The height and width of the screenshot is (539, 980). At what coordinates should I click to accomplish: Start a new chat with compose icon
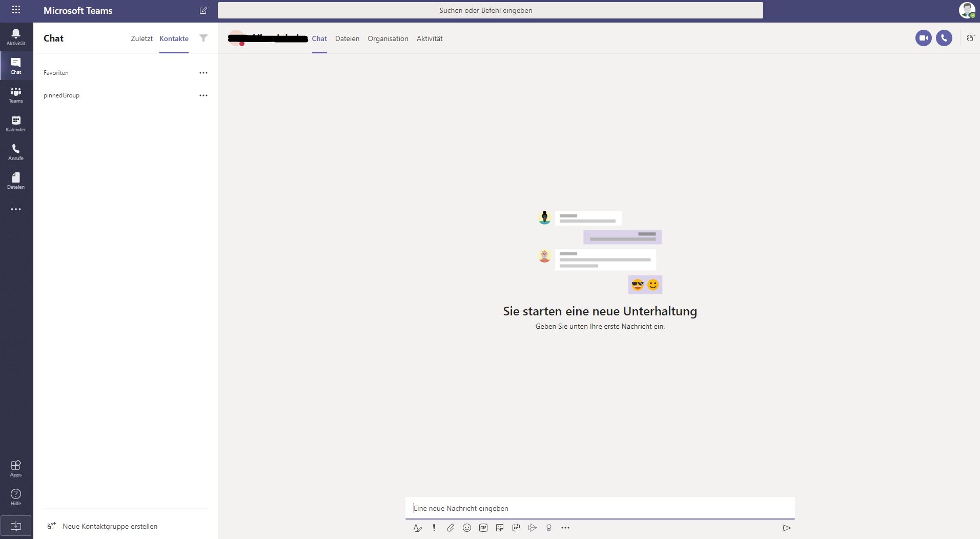(x=203, y=10)
